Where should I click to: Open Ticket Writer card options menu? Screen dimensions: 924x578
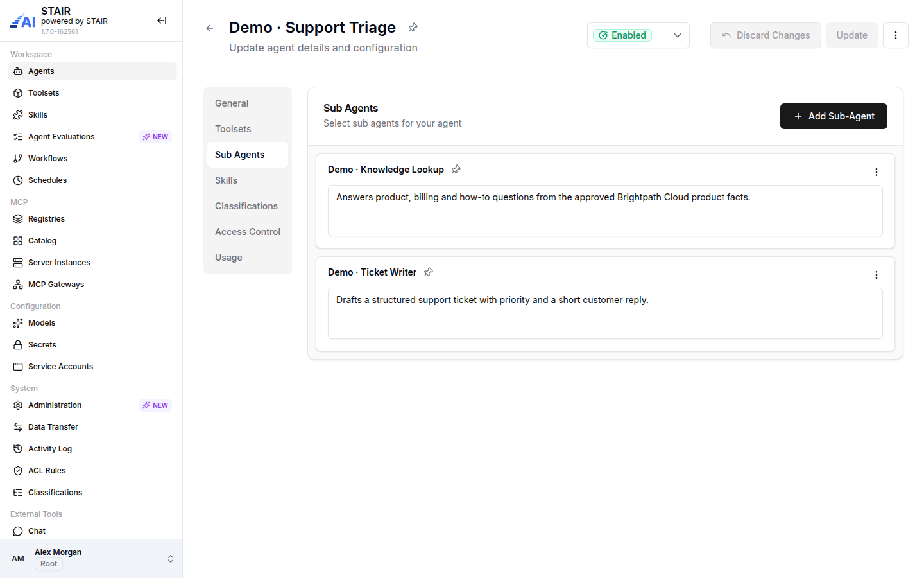click(x=877, y=275)
